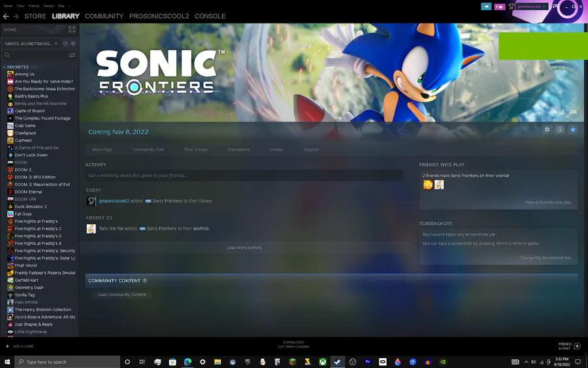588x368 pixels.
Task: Open game Guides link
Action: point(276,149)
